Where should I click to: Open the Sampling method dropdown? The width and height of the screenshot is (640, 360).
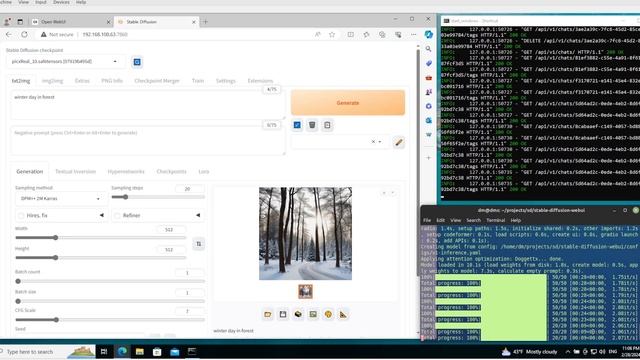[60, 199]
